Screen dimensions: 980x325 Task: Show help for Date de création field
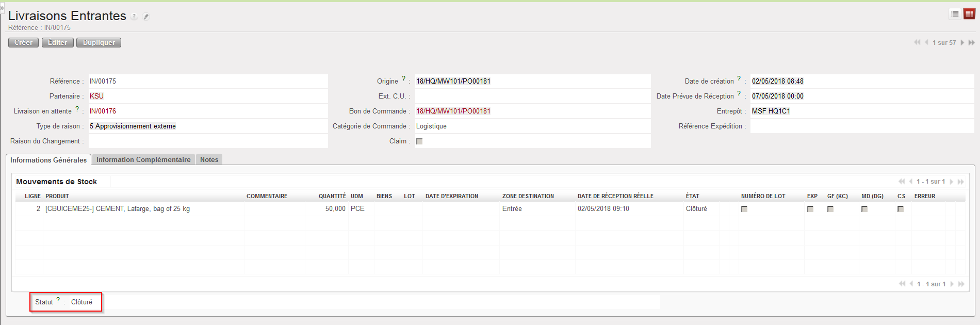739,78
